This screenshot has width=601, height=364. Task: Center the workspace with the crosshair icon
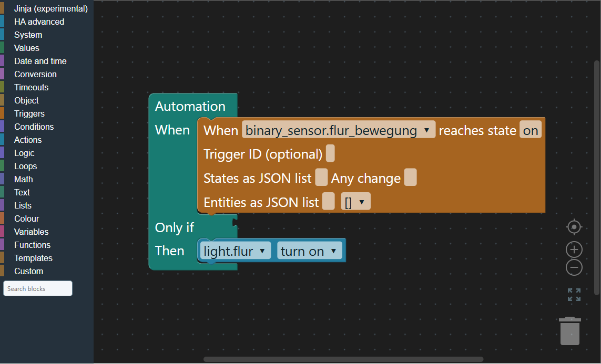[x=574, y=227]
